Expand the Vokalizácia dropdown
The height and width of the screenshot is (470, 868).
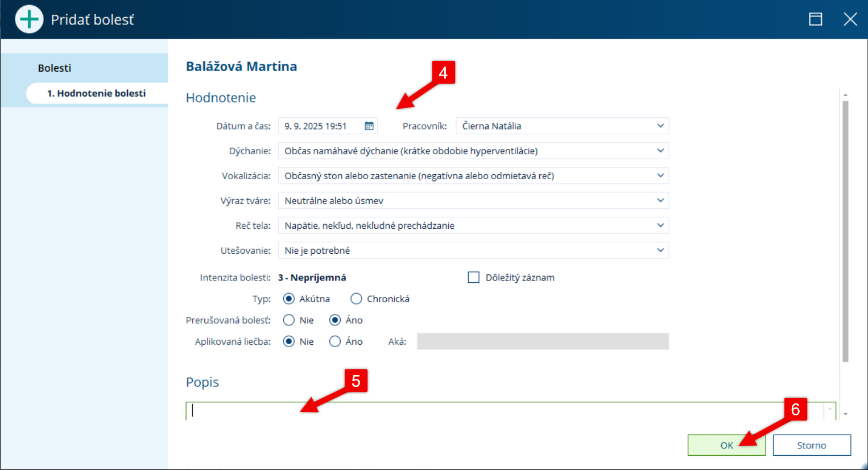[473, 176]
